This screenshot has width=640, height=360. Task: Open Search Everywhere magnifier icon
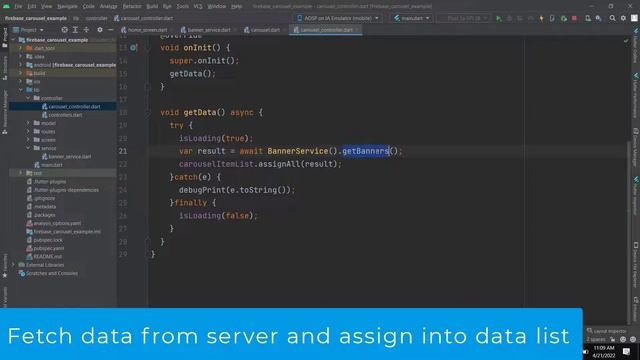coord(612,18)
